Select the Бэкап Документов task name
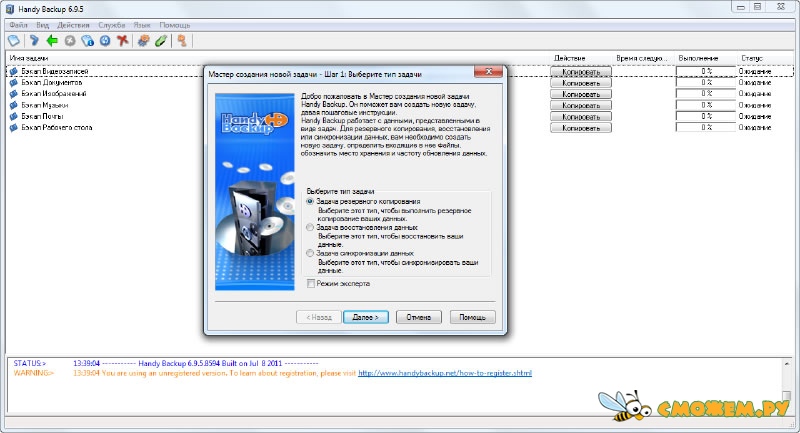800x433 pixels. 52,83
